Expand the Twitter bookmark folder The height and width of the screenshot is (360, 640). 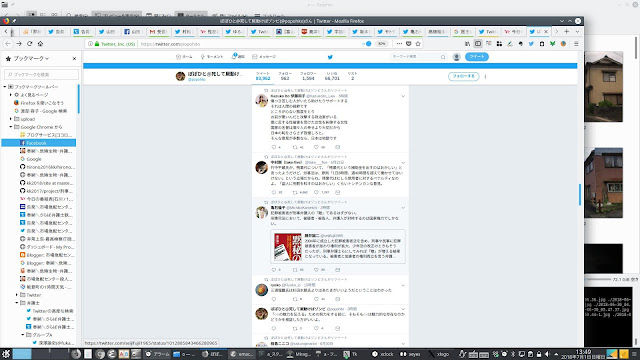[17, 295]
